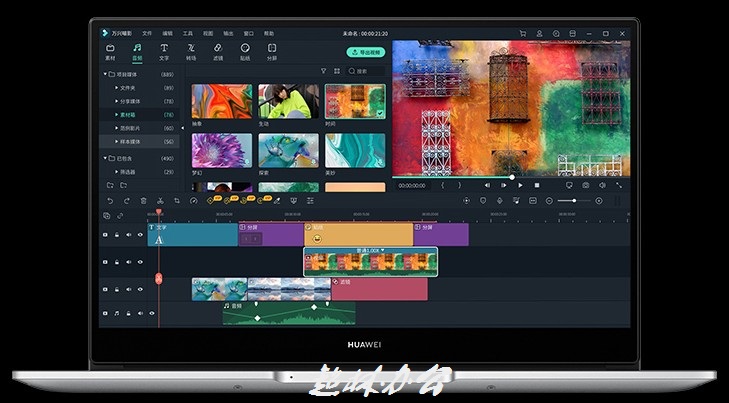
Task: Zoom out timeline with minus icon
Action: pos(550,201)
